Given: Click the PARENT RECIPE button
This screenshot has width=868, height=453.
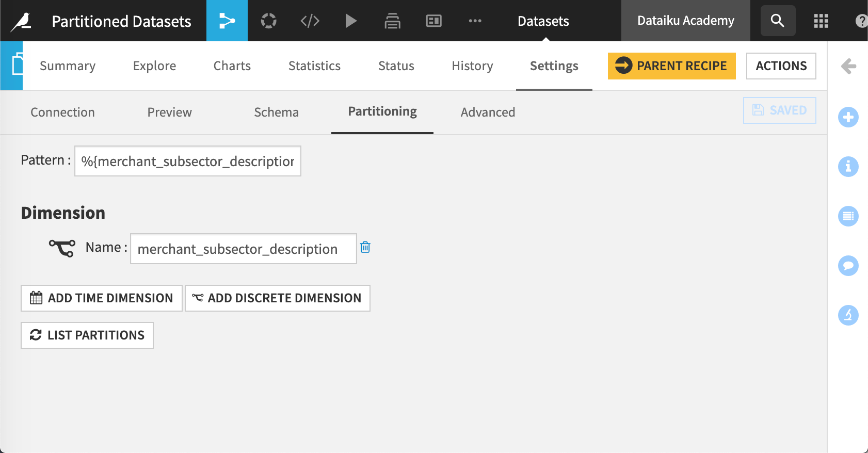Looking at the screenshot, I should pyautogui.click(x=671, y=66).
